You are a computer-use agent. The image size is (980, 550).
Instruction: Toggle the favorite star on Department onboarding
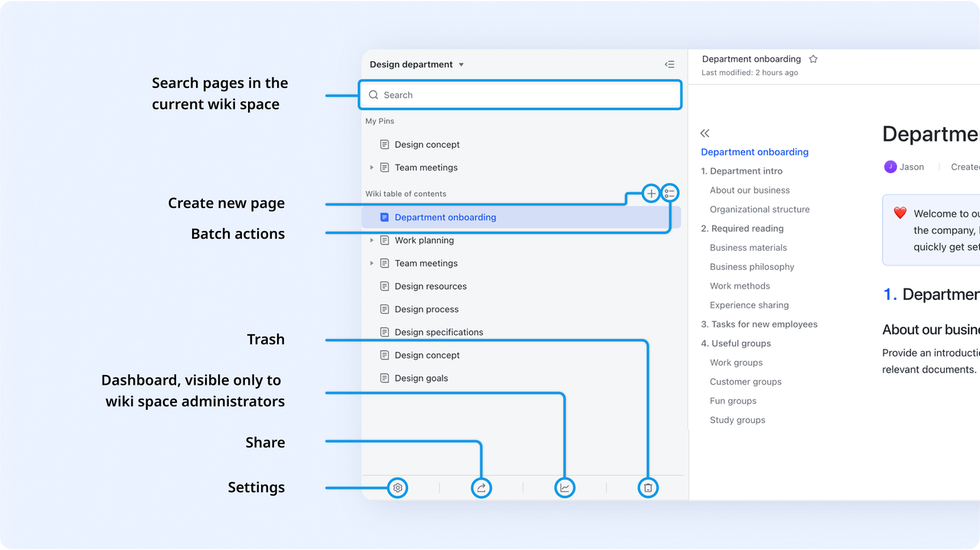812,58
